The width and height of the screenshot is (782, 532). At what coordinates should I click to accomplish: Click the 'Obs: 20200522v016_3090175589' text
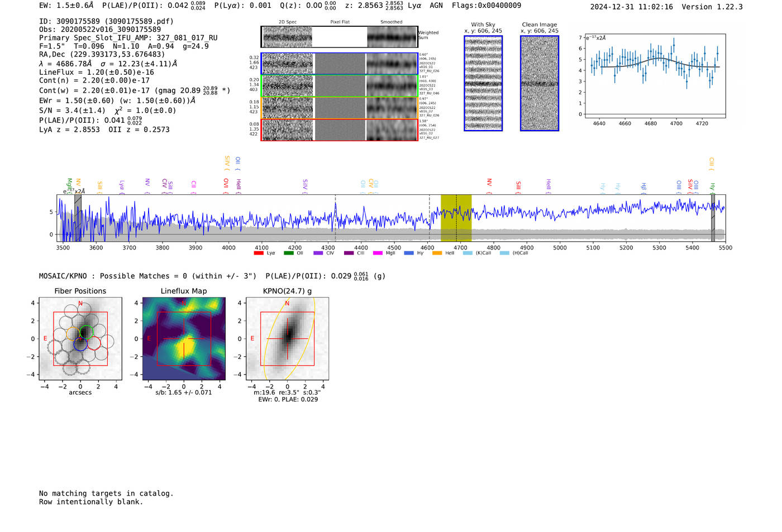click(100, 30)
